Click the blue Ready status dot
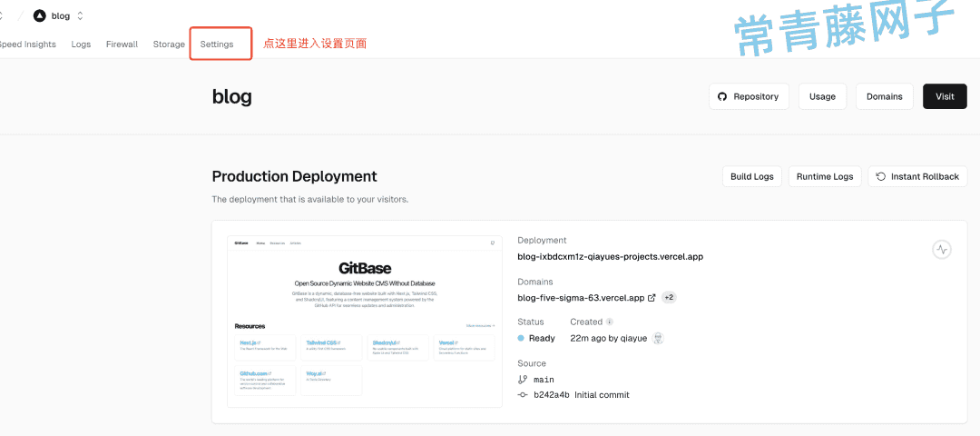Viewport: 980px width, 436px height. point(521,339)
